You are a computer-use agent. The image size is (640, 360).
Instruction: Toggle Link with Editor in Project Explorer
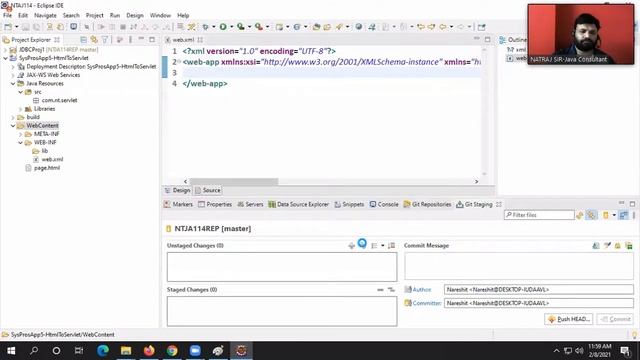(x=94, y=40)
